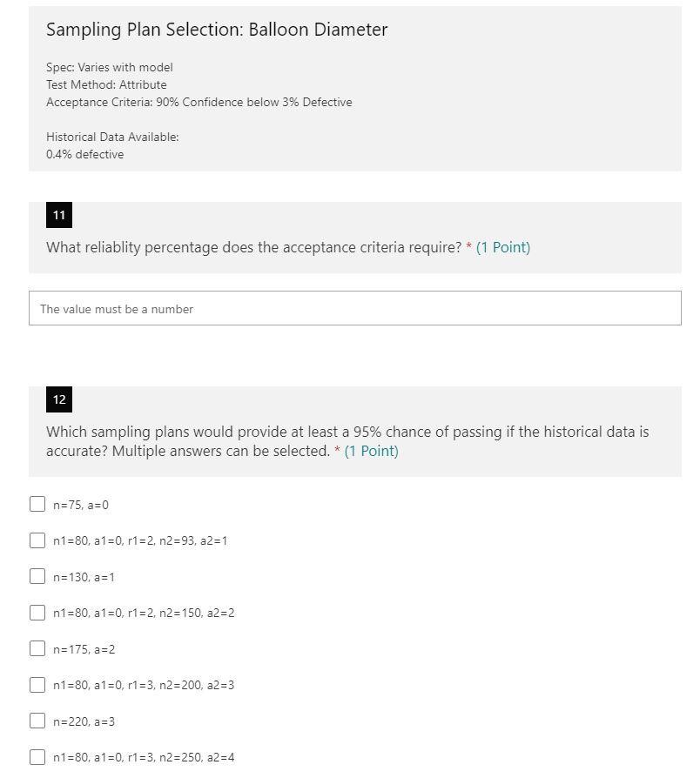The image size is (700, 778).
Task: Check the "n=130, a=1" option
Action: coord(38,576)
